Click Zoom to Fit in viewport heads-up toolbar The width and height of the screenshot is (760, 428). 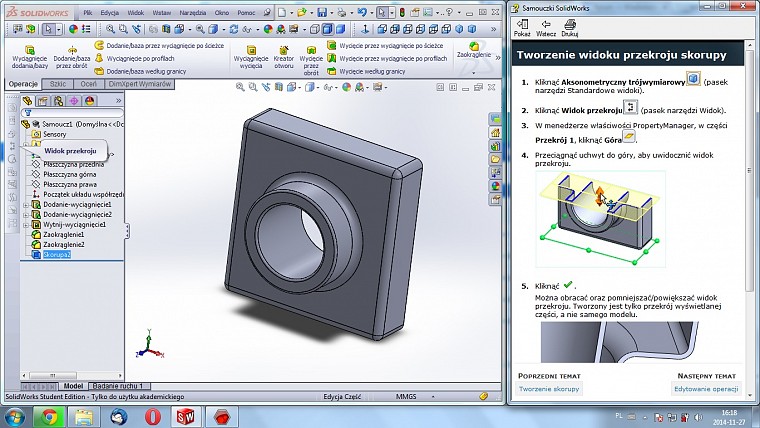click(x=240, y=87)
